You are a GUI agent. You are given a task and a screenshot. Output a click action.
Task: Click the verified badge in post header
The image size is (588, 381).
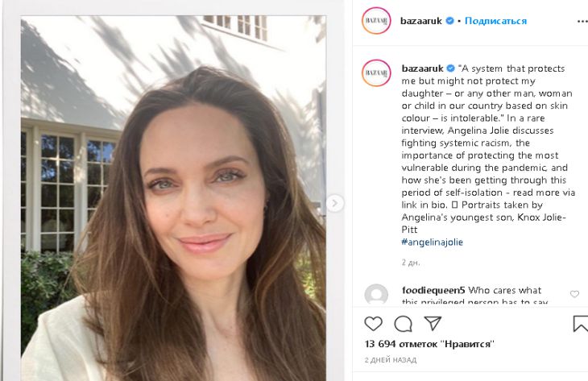click(450, 21)
